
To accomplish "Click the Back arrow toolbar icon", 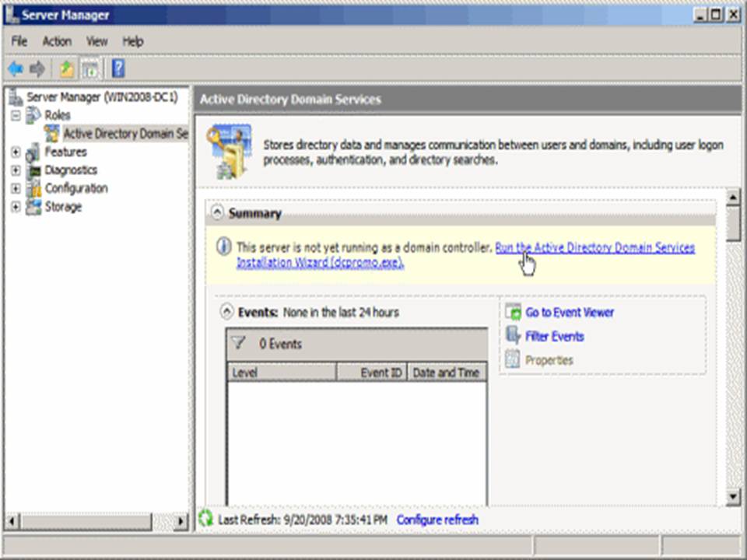I will (16, 69).
